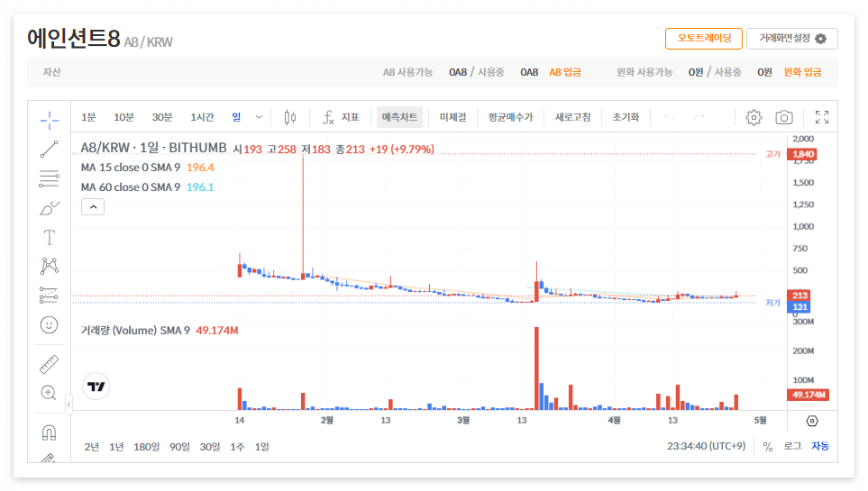The width and height of the screenshot is (868, 491).
Task: Toggle percent scale mode
Action: [768, 447]
